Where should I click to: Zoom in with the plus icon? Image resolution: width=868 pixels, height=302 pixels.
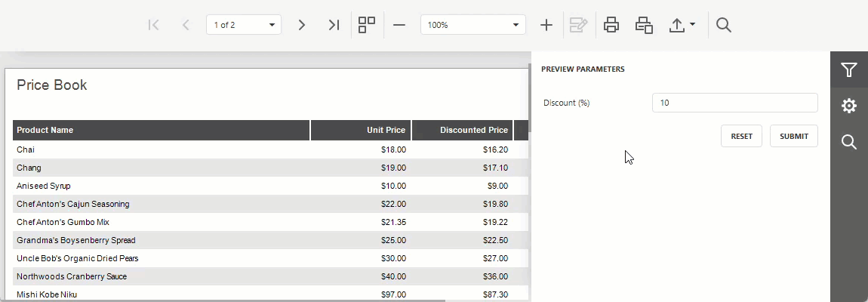click(546, 25)
